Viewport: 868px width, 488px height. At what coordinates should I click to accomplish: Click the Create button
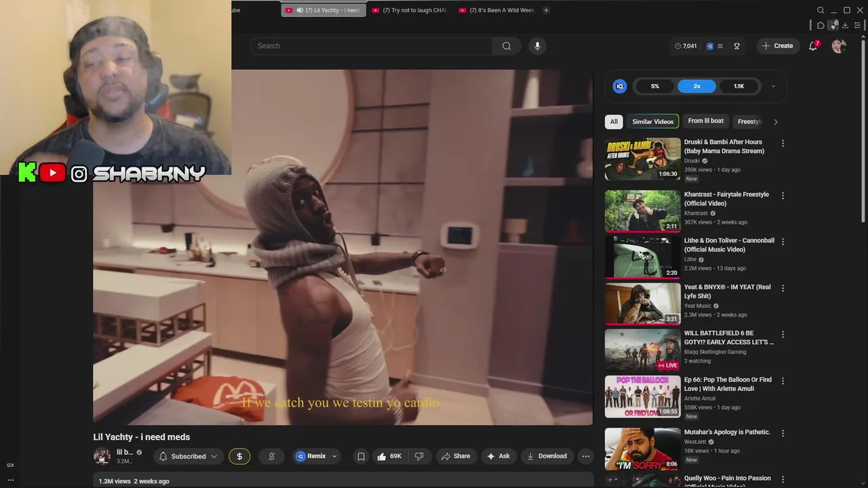778,46
